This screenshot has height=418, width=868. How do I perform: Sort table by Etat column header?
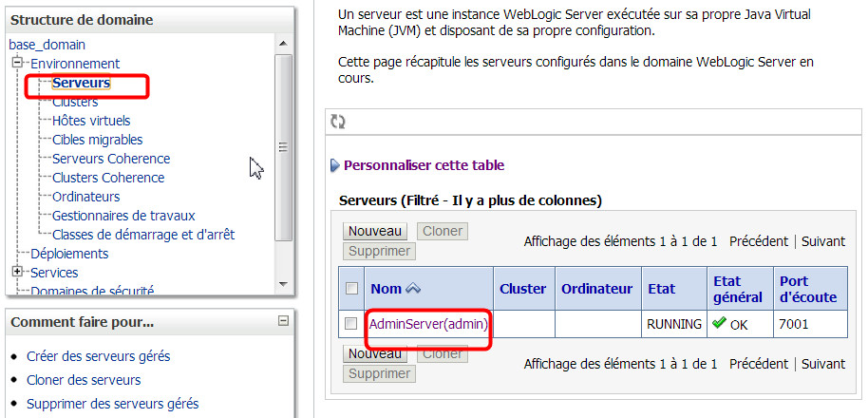coord(662,289)
